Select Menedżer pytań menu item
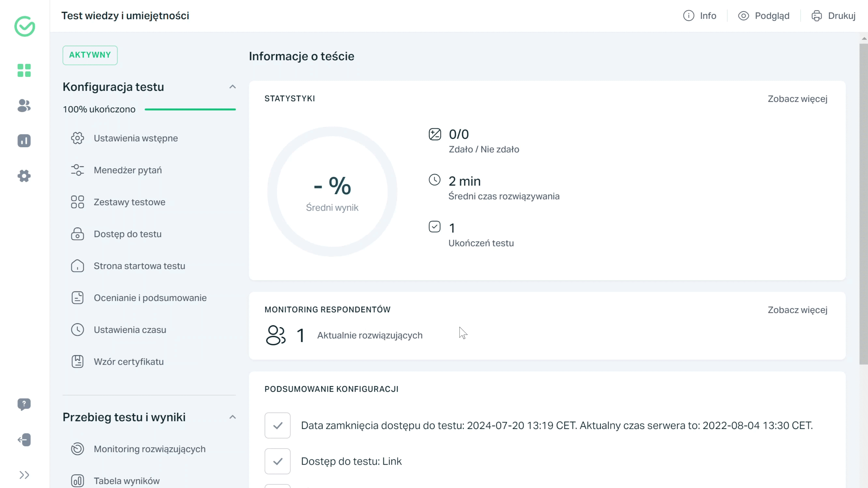 127,170
